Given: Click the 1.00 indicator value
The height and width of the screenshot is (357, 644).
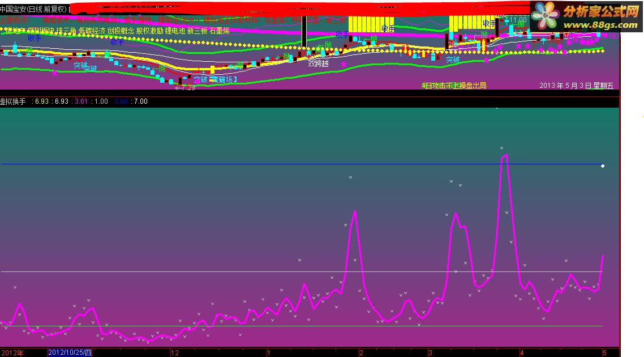Looking at the screenshot, I should coord(101,101).
